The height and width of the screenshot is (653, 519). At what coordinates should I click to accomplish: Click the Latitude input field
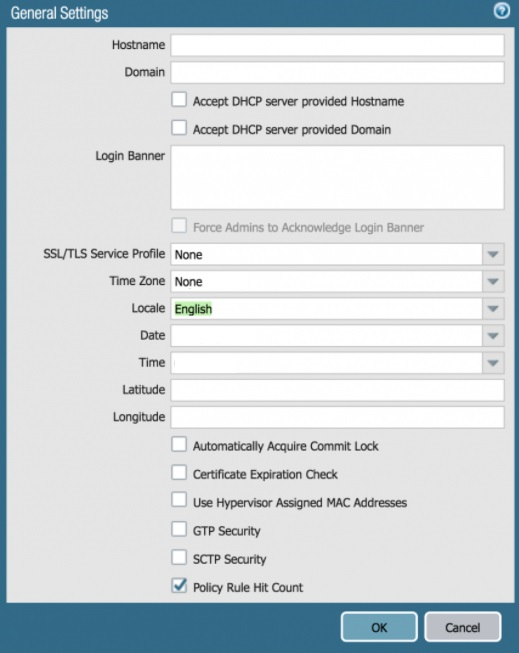337,390
